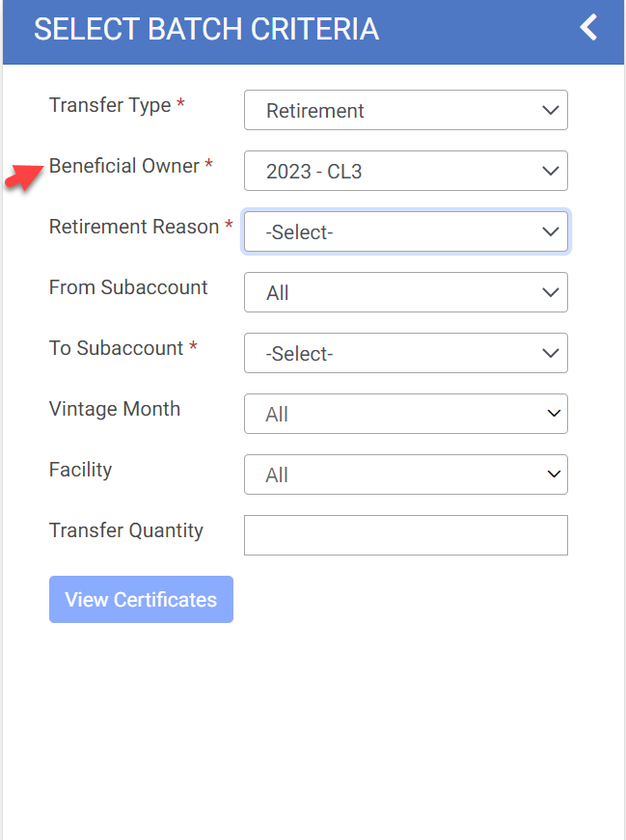Open the Retirement Reason dropdown
Image resolution: width=626 pixels, height=840 pixels.
click(x=405, y=231)
